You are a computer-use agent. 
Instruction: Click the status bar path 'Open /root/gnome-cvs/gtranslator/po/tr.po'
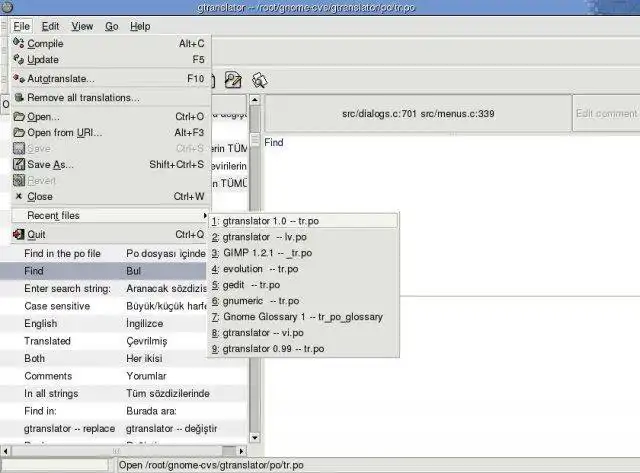pyautogui.click(x=211, y=465)
